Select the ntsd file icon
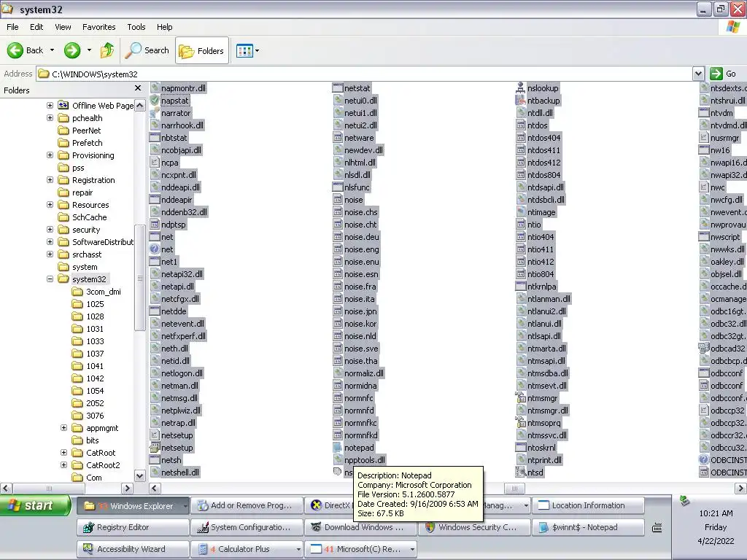Viewport: 747px width, 560px height. pos(520,472)
